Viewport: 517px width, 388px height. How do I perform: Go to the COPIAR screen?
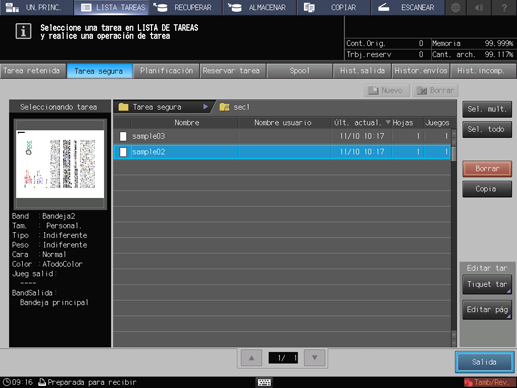point(333,7)
